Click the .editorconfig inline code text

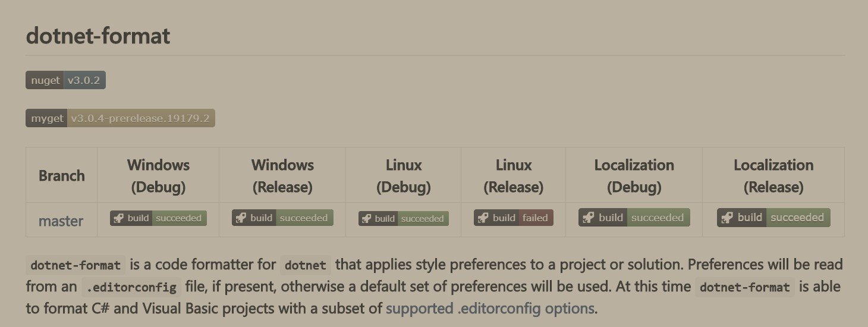point(131,287)
